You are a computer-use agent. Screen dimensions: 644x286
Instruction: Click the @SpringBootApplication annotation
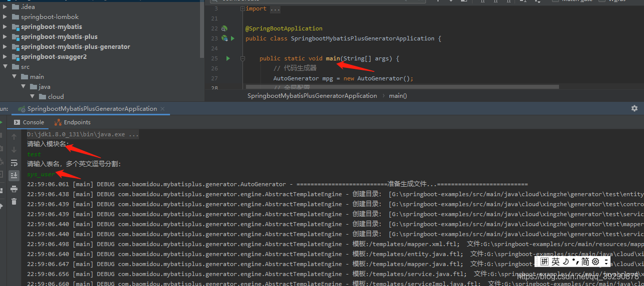coord(284,28)
